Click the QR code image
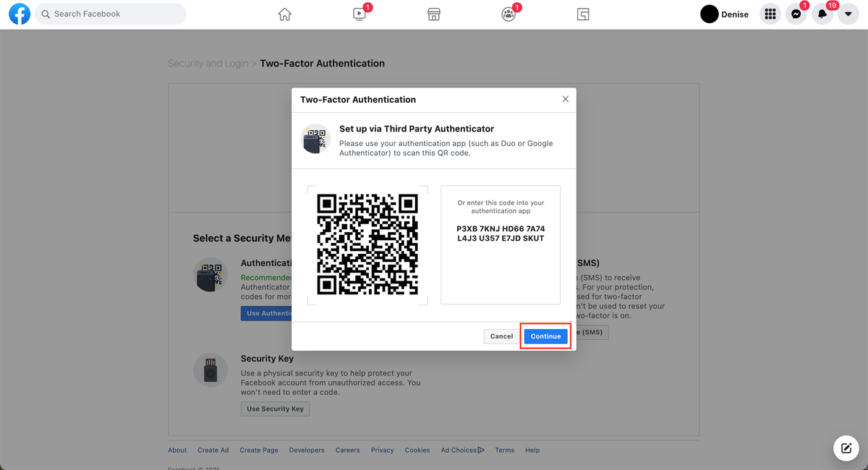Screen dimensions: 868x470 pyautogui.click(x=367, y=245)
